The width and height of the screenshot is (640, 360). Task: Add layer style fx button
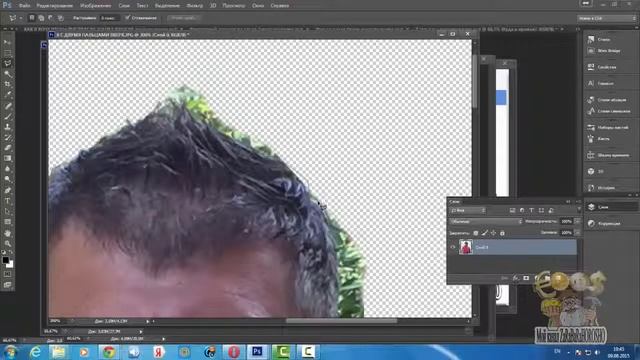point(516,278)
